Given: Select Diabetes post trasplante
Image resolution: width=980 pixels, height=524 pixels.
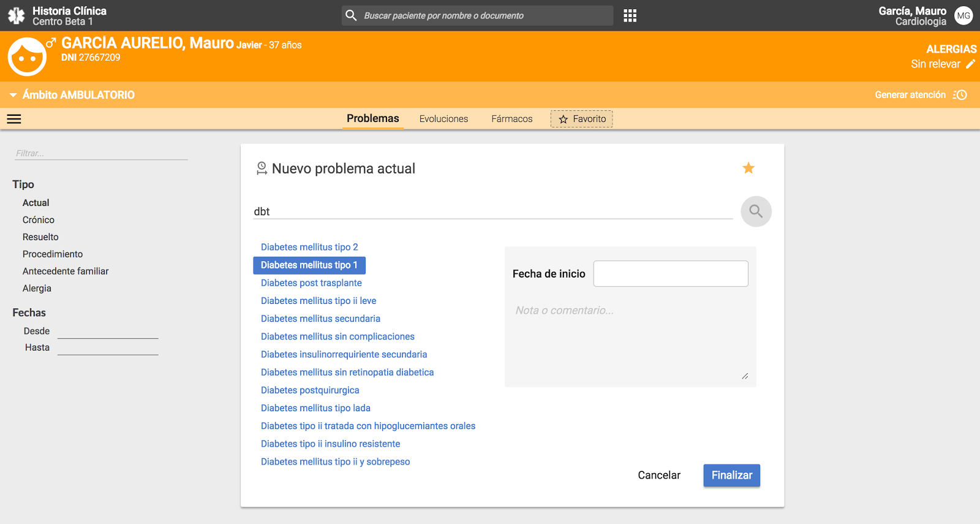Looking at the screenshot, I should coord(311,283).
